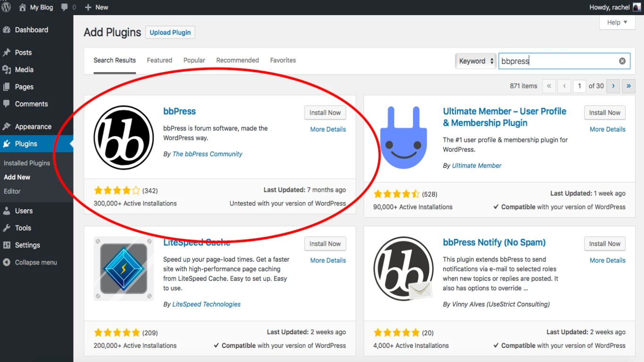644x362 pixels.
Task: Open Dashboard from sidebar
Action: 32,30
